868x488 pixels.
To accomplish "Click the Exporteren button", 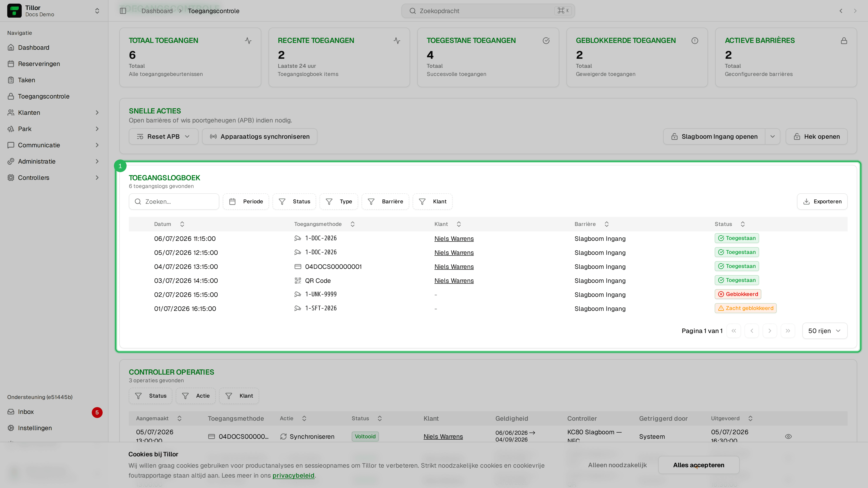I will click(x=822, y=201).
